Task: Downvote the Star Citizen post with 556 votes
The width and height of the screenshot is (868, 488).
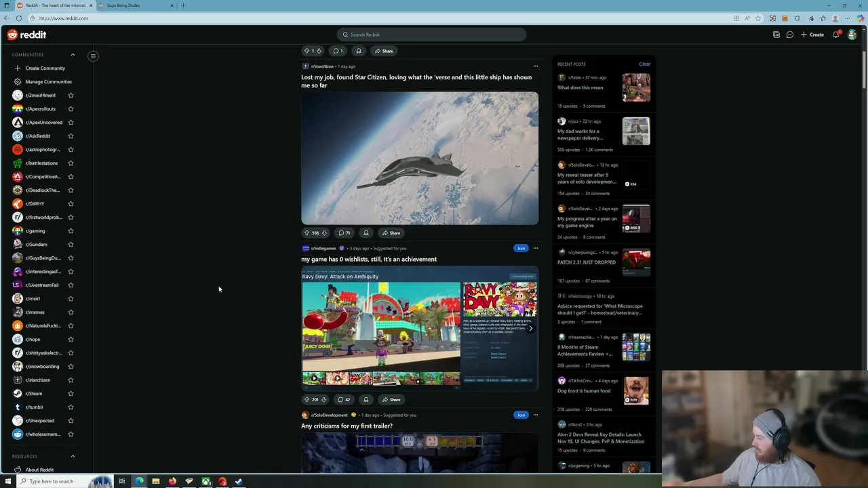Action: (x=324, y=232)
